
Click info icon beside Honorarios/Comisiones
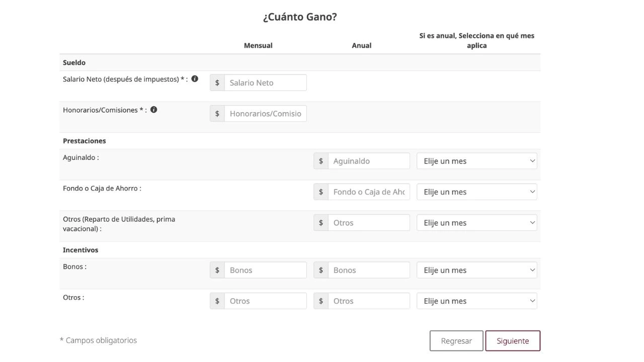coord(154,110)
